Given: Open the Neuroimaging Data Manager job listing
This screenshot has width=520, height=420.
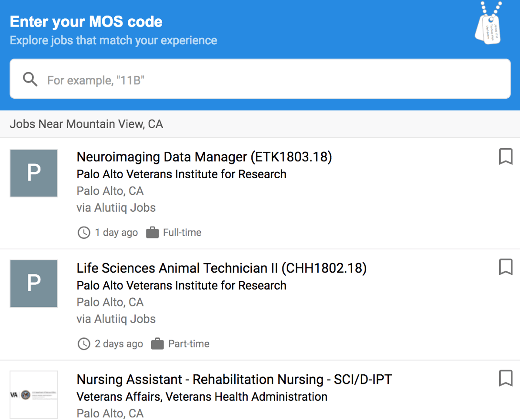Looking at the screenshot, I should 204,157.
